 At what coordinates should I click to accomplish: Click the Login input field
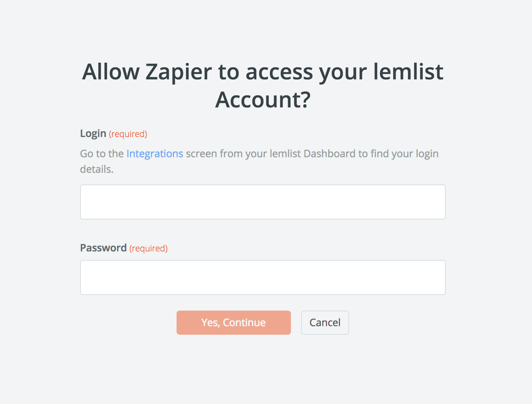262,202
